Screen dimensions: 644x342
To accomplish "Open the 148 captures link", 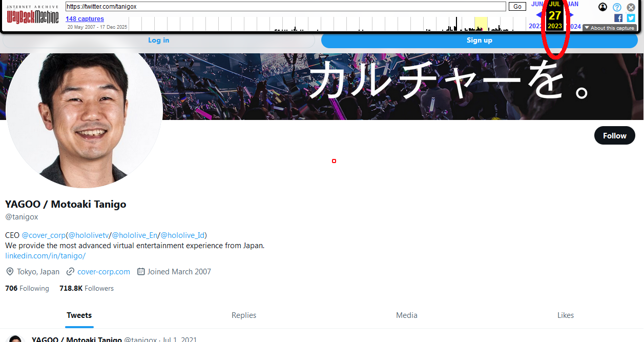I will coord(85,19).
